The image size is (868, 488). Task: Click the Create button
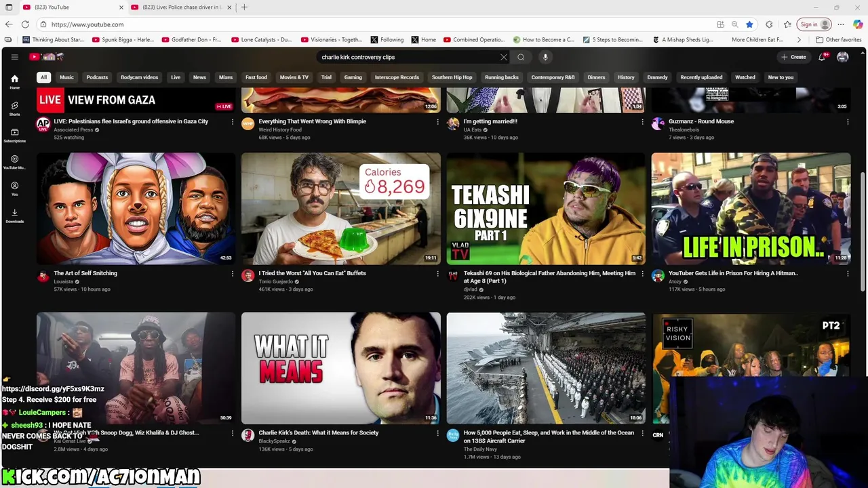[x=793, y=57]
